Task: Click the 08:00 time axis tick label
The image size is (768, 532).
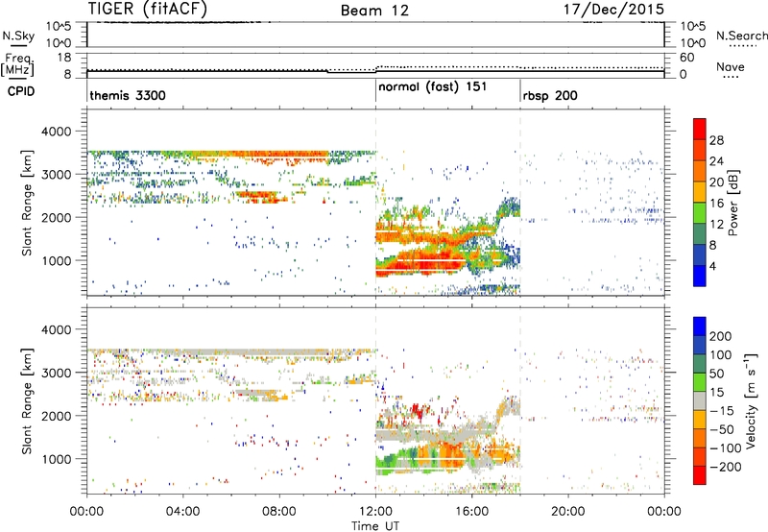Action: 279,512
